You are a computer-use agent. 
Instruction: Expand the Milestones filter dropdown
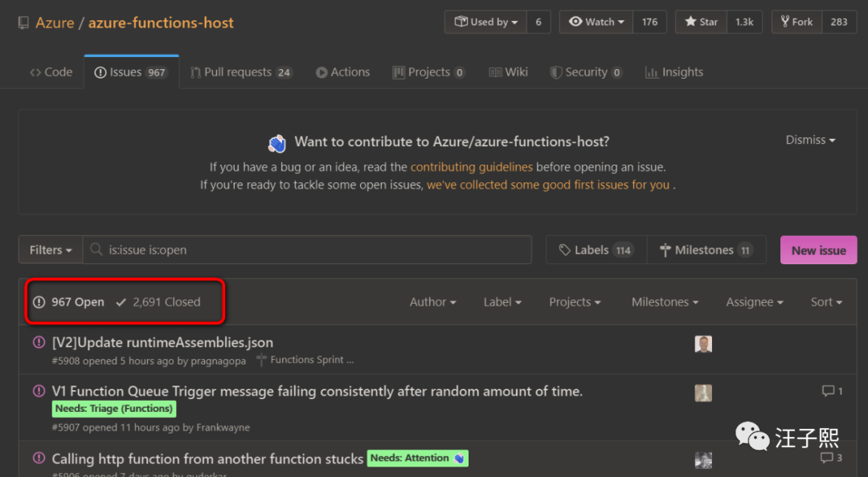(665, 302)
